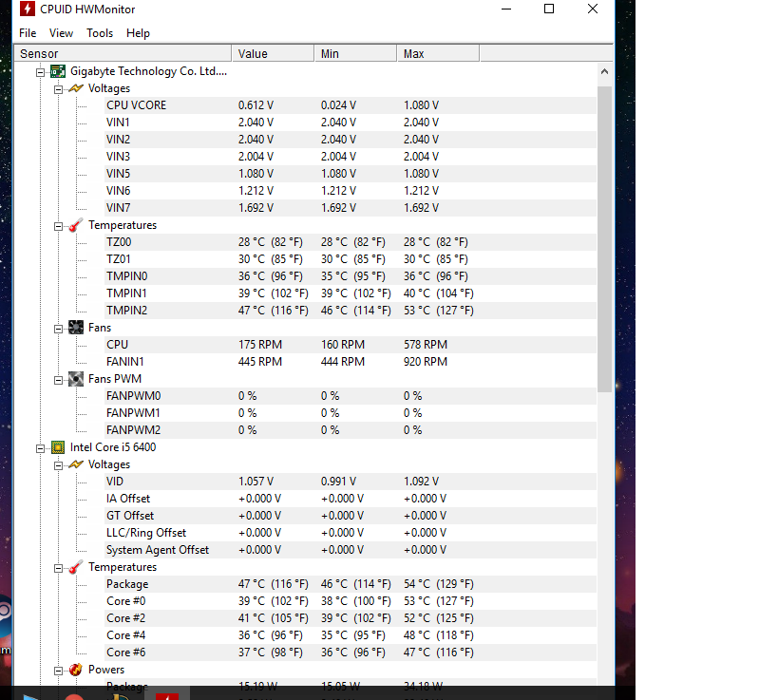The height and width of the screenshot is (700, 778).
Task: Select the Core #0 temperature row
Action: coord(350,601)
